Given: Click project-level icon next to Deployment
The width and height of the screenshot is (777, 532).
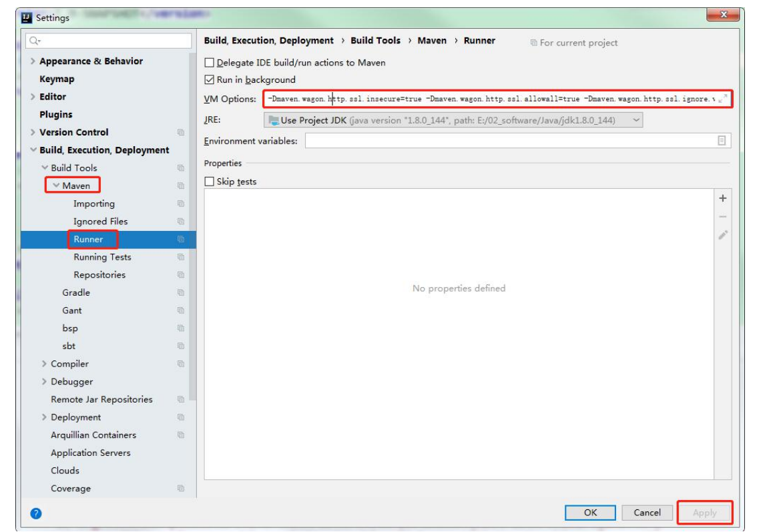Looking at the screenshot, I should tap(181, 417).
